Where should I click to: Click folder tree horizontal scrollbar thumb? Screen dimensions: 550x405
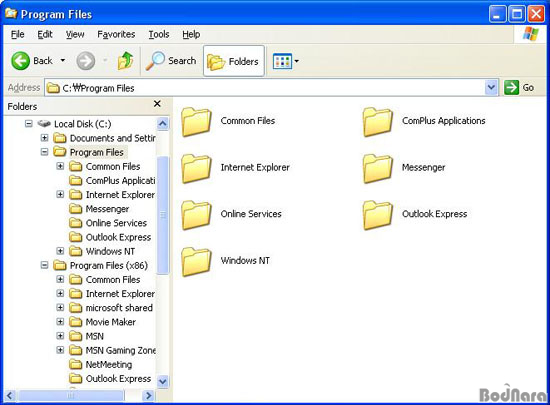(x=71, y=396)
